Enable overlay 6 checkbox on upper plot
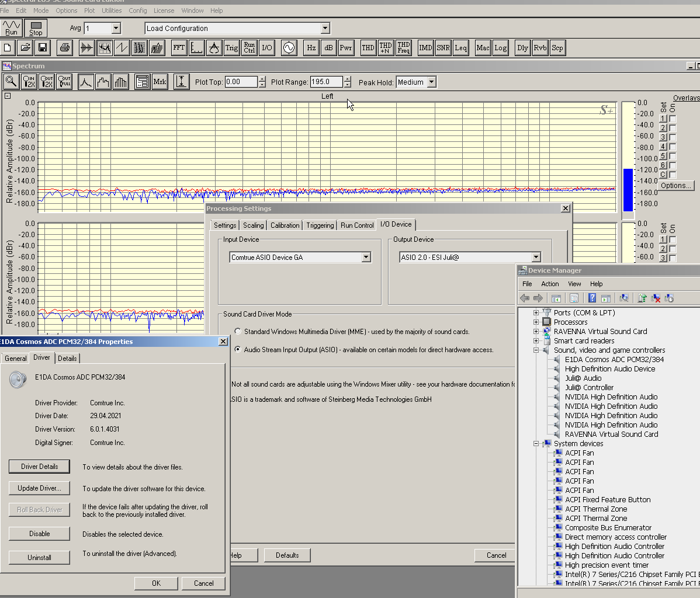Image resolution: width=700 pixels, height=598 pixels. click(673, 166)
